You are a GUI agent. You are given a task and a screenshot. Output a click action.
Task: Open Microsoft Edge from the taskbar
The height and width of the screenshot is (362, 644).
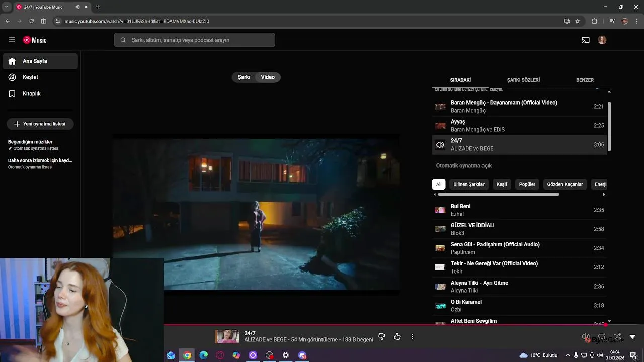click(x=203, y=355)
